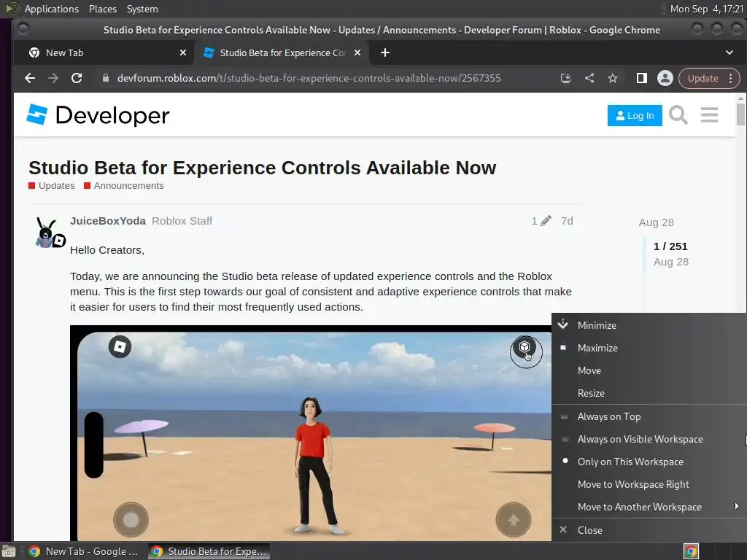This screenshot has width=747, height=560.
Task: Toggle Always on Visible Workspace option
Action: (649, 439)
